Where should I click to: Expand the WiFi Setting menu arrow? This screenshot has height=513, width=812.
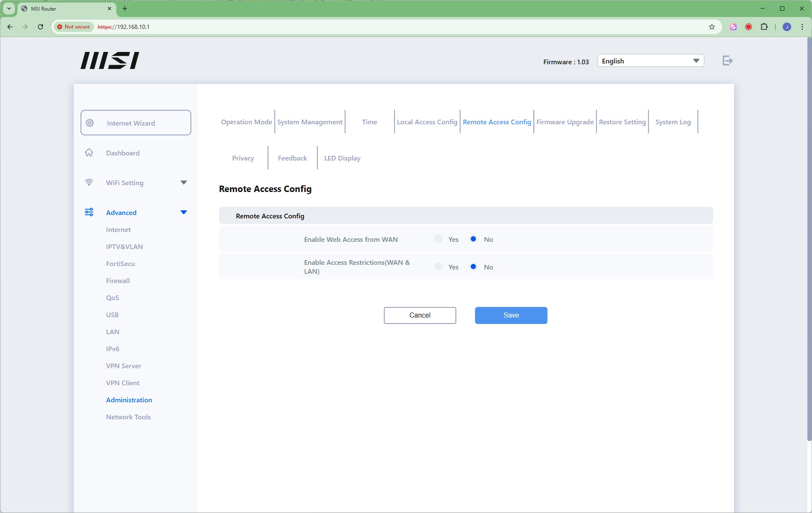(184, 183)
